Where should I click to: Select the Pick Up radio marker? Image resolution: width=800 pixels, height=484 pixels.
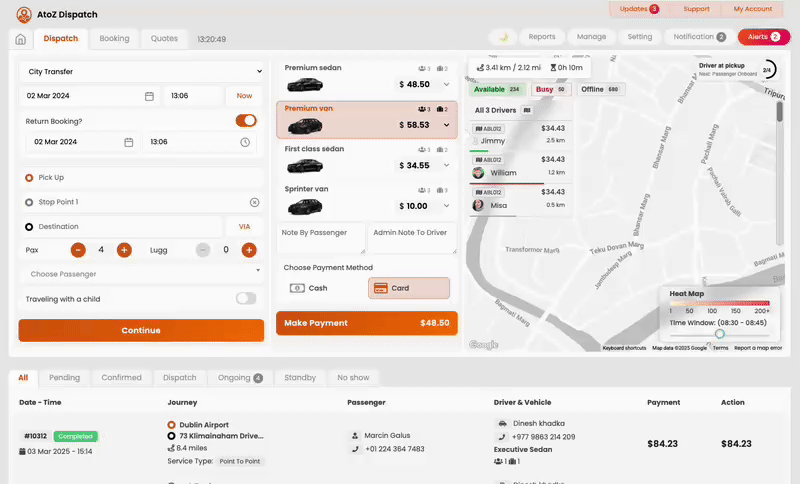pos(29,178)
